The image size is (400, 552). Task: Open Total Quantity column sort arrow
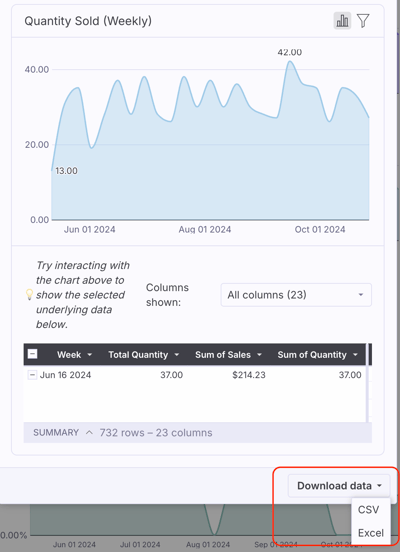177,355
